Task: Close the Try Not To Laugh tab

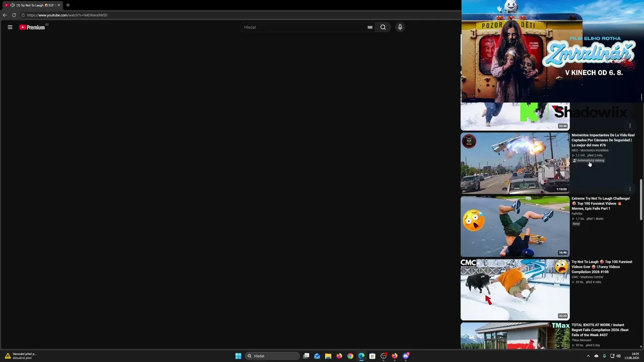Action: 58,5
